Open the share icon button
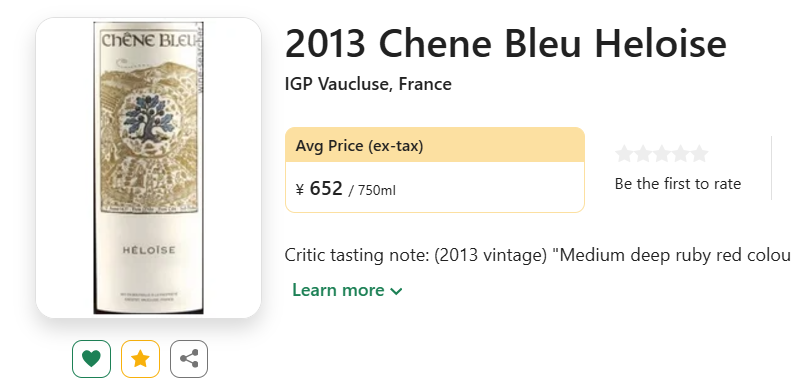The width and height of the screenshot is (791, 381). point(189,359)
